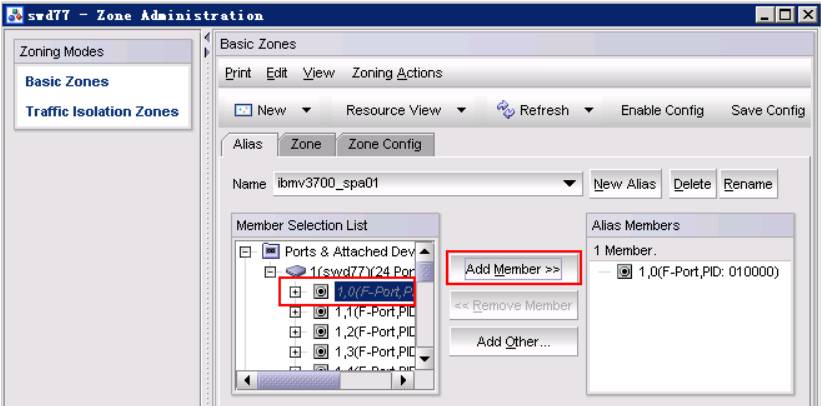Click port icon of alias member 1,0
The height and width of the screenshot is (406, 821).
point(624,272)
